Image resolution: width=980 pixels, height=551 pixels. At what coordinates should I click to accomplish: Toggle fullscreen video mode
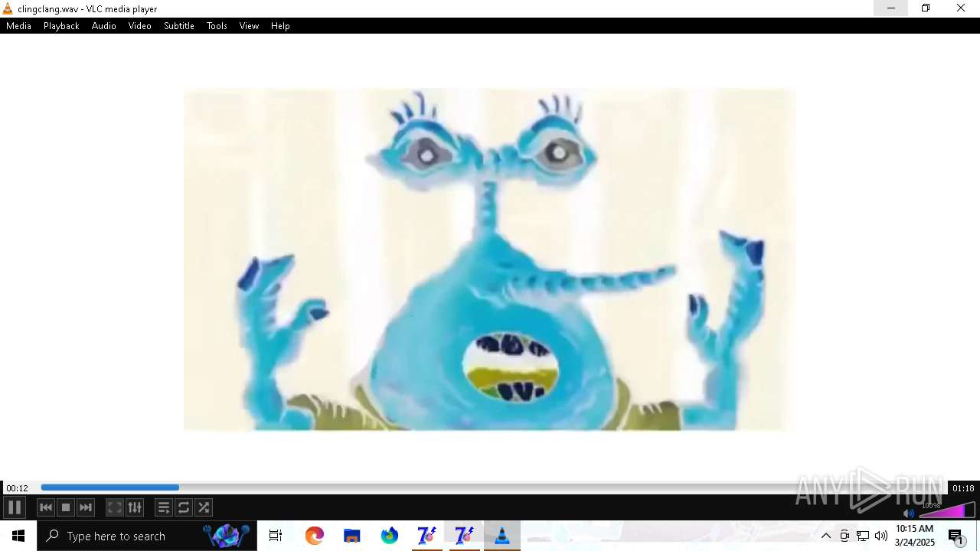pyautogui.click(x=115, y=507)
